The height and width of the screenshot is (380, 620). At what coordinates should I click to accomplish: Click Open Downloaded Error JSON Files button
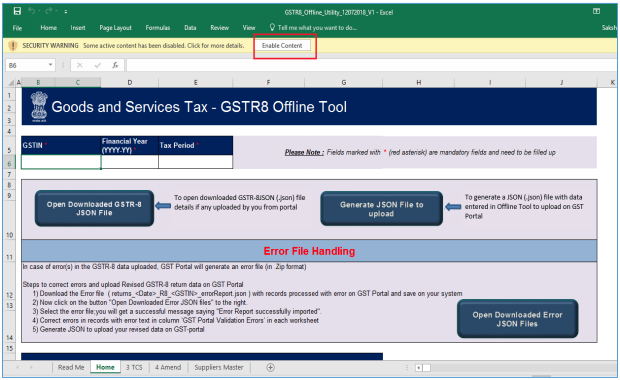click(x=517, y=319)
